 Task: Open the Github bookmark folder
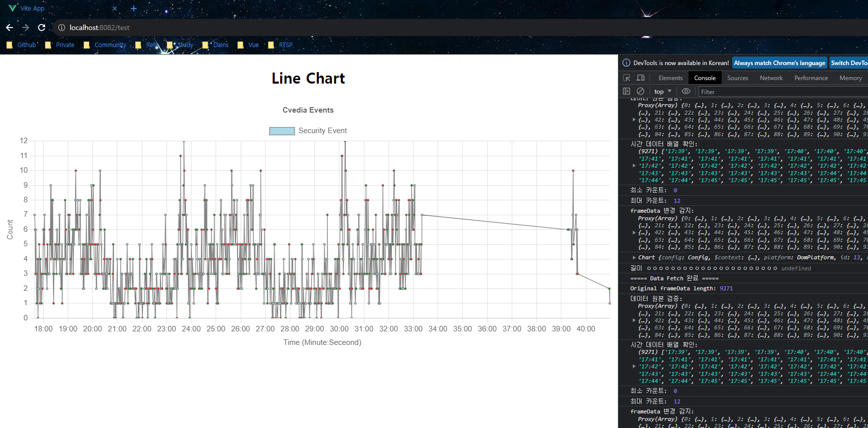click(22, 45)
